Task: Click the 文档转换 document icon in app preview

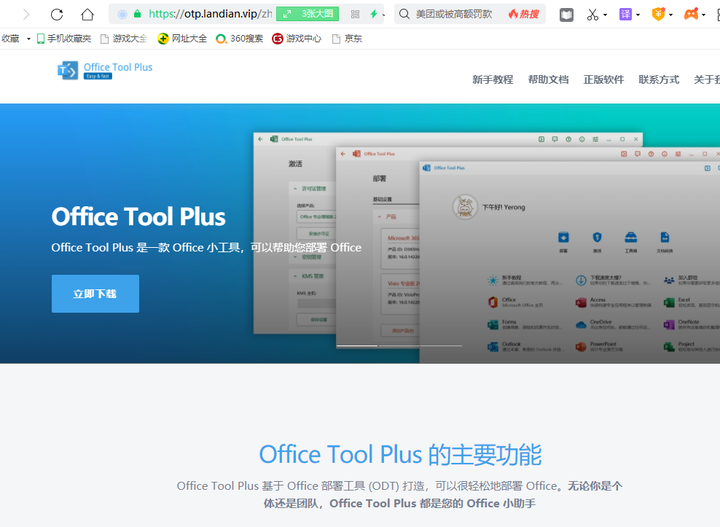Action: coord(665,237)
